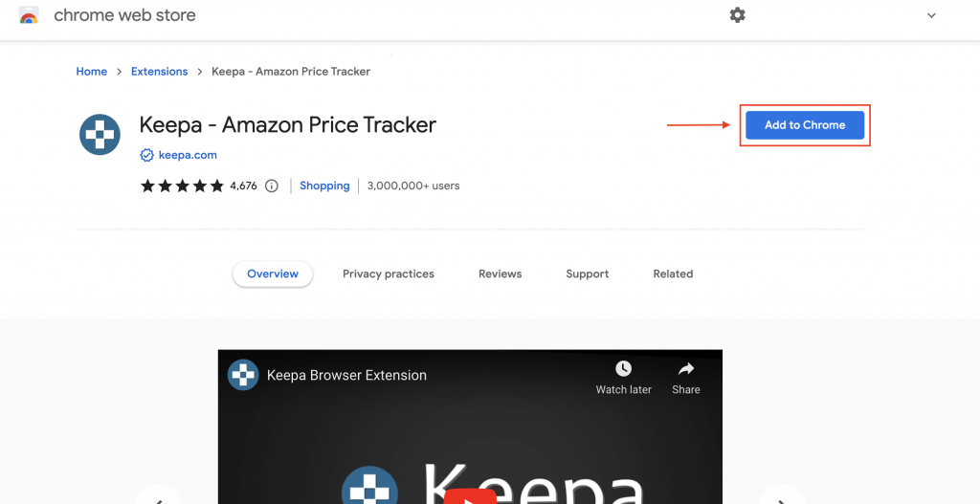Open the keepa.com publisher link
This screenshot has width=980, height=504.
[188, 155]
